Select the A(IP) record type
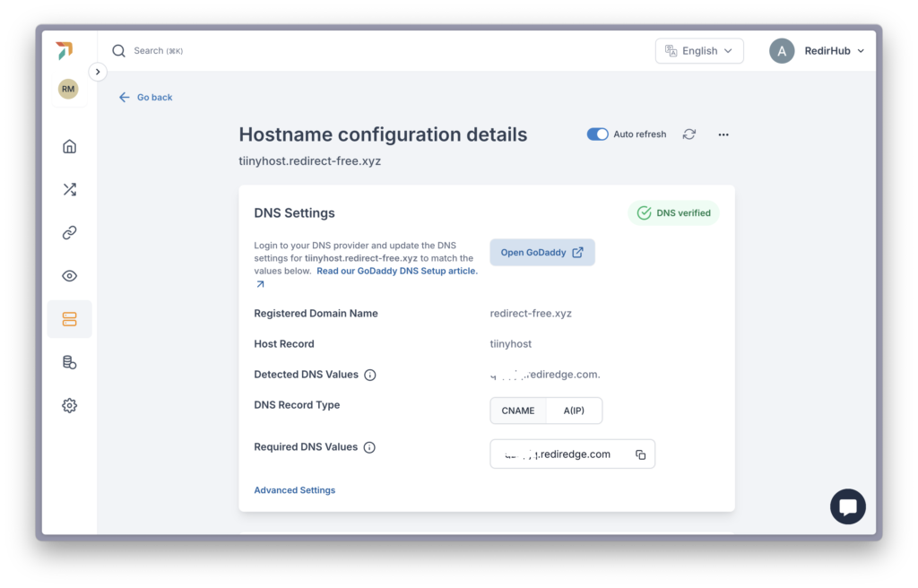Viewport: 918px width, 588px height. pos(574,411)
